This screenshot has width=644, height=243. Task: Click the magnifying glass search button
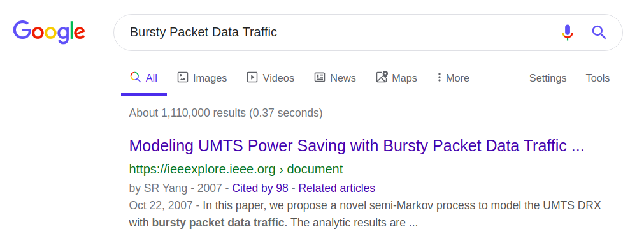coord(599,32)
